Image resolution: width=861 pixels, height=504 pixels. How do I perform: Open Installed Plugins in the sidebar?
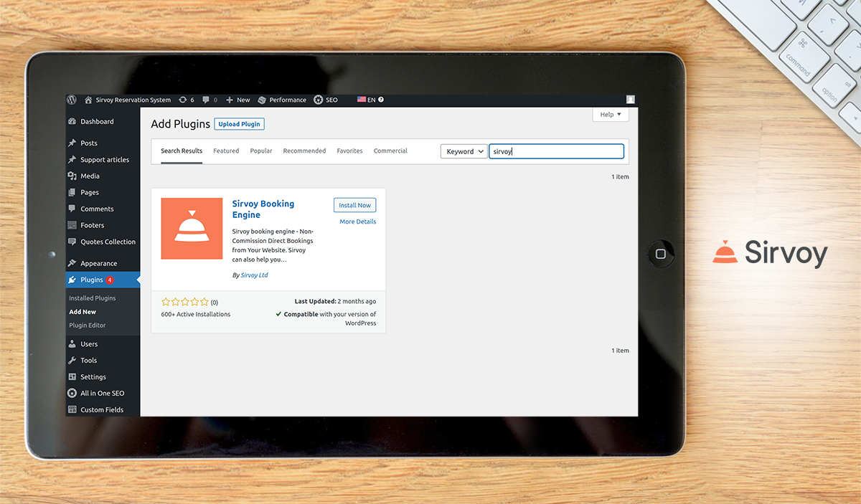93,298
